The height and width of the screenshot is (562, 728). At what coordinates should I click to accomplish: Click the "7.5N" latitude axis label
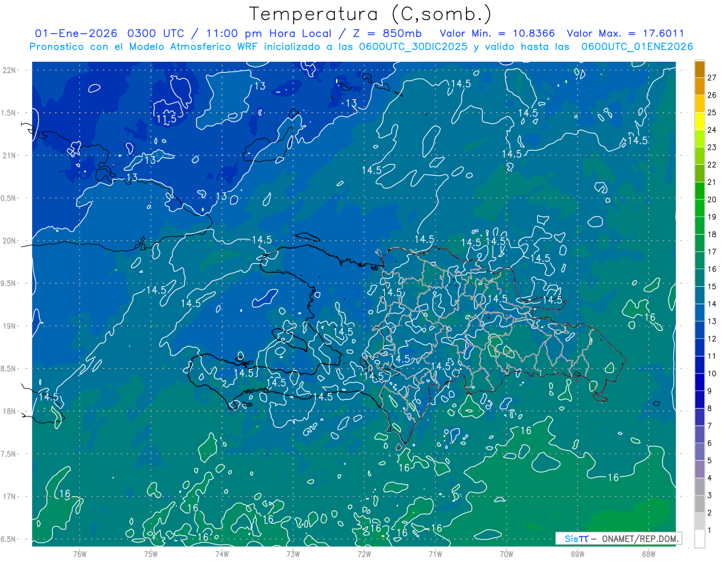(8, 455)
